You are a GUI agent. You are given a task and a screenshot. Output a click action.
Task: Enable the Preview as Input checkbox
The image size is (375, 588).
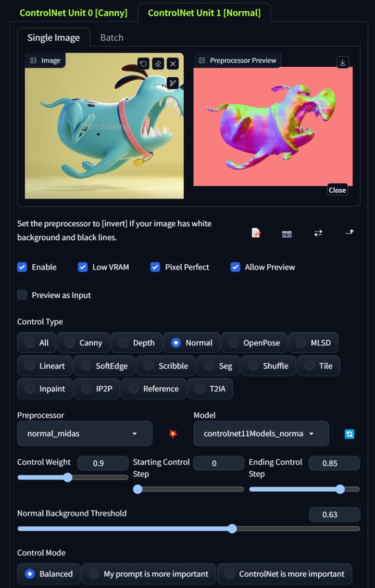pos(22,295)
